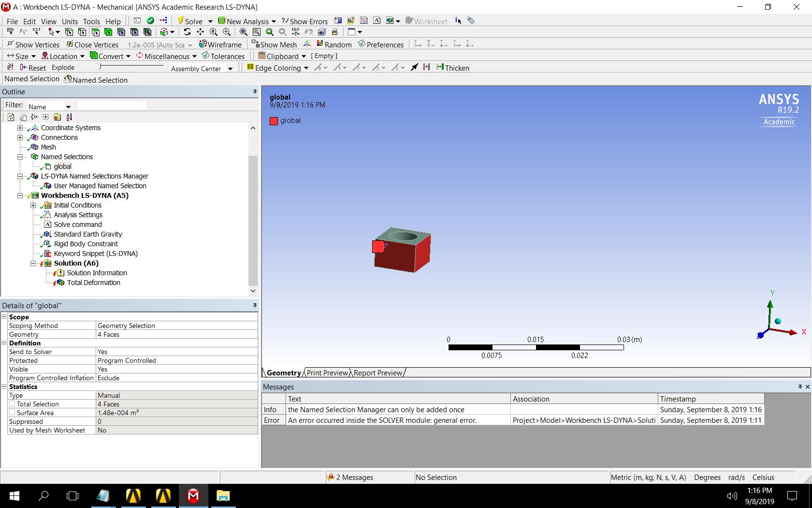Switch to the Report Preview tab
Screen dimensions: 812x508
[378, 373]
